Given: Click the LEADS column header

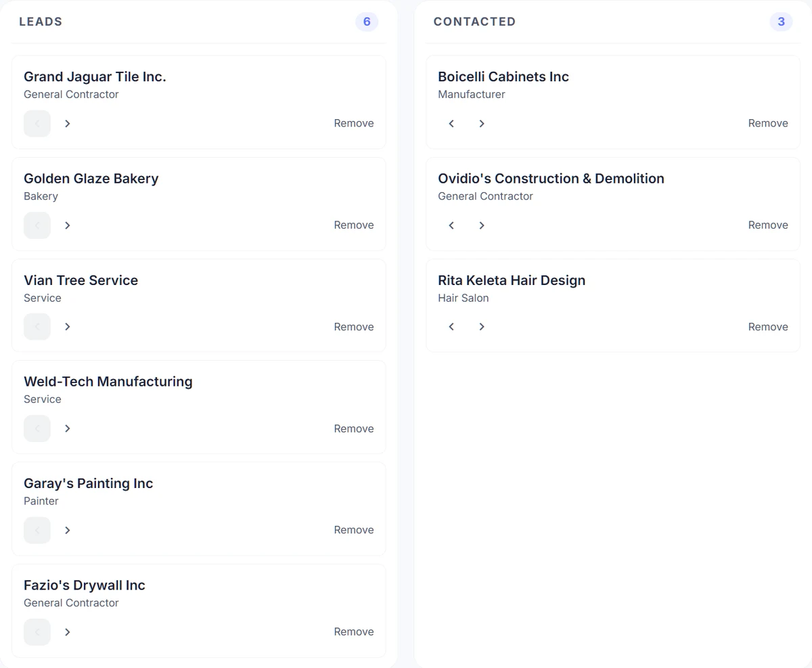Looking at the screenshot, I should click(41, 22).
